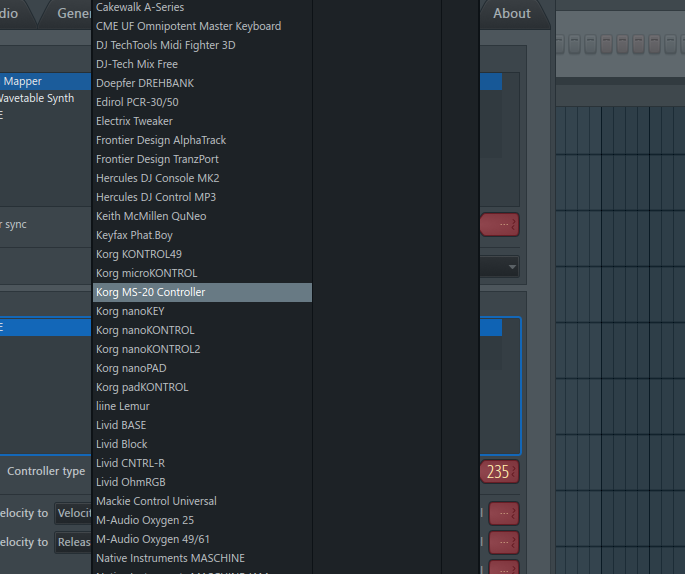Select M-Audio Oxygen 25

(202, 520)
